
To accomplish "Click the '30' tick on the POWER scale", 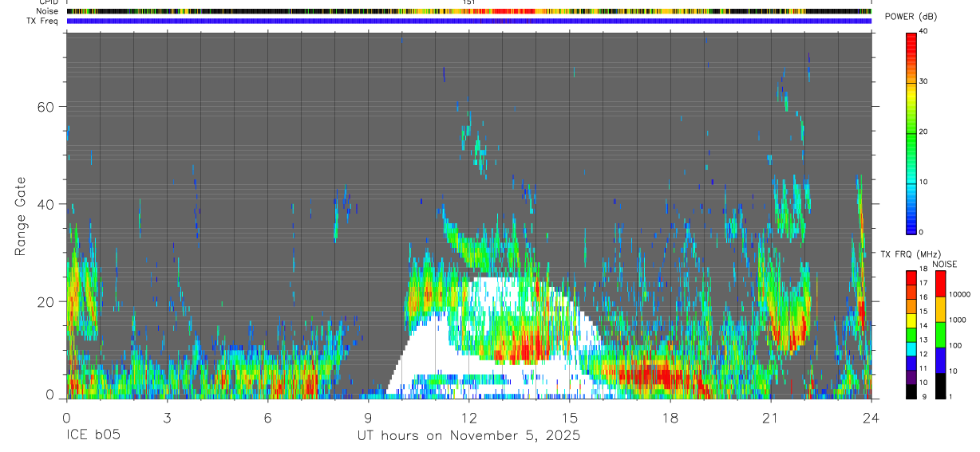I will 923,81.
